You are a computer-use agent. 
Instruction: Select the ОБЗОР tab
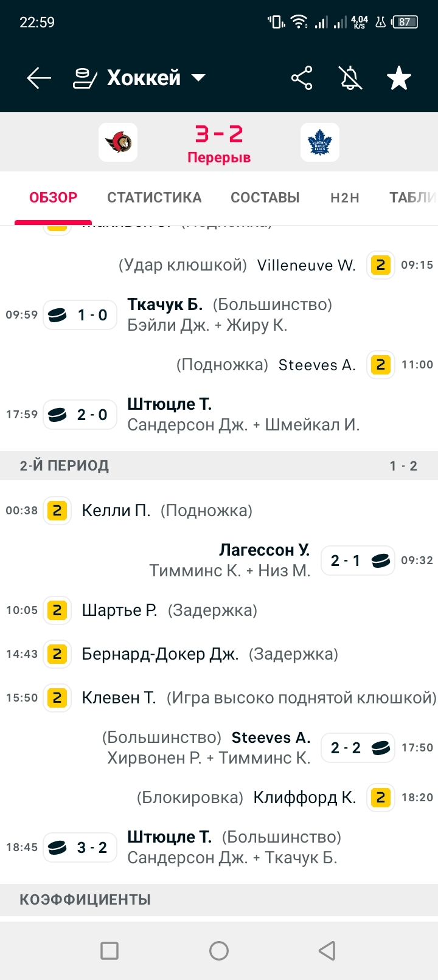54,198
